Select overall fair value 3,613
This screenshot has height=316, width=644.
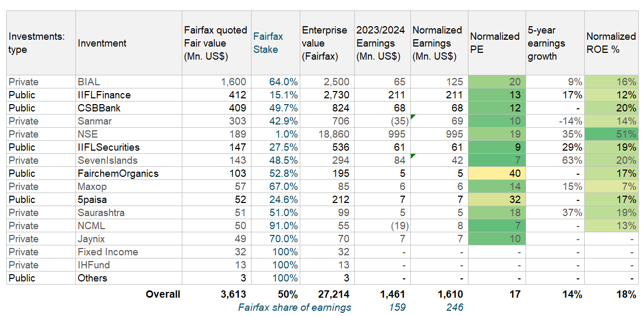[x=232, y=294]
